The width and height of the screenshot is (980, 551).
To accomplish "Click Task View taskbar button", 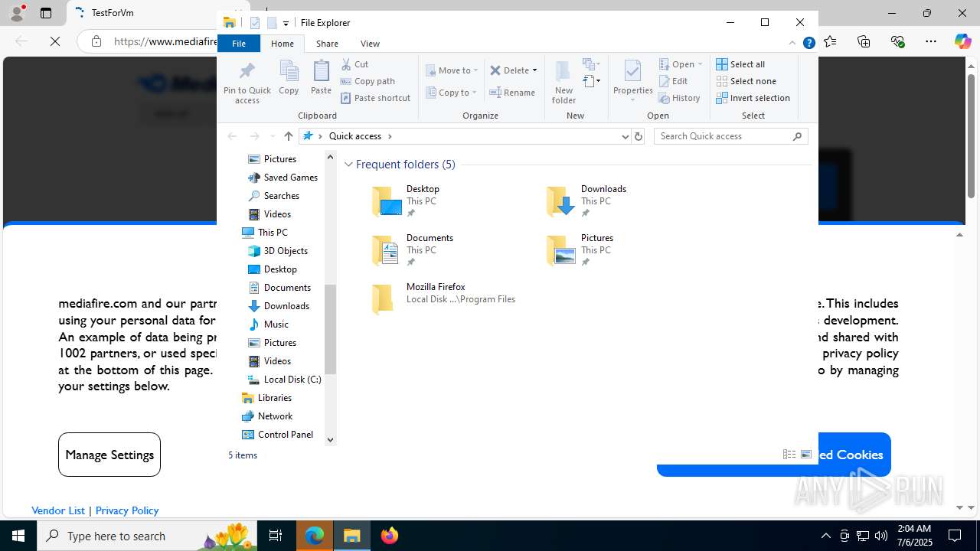I will [276, 536].
